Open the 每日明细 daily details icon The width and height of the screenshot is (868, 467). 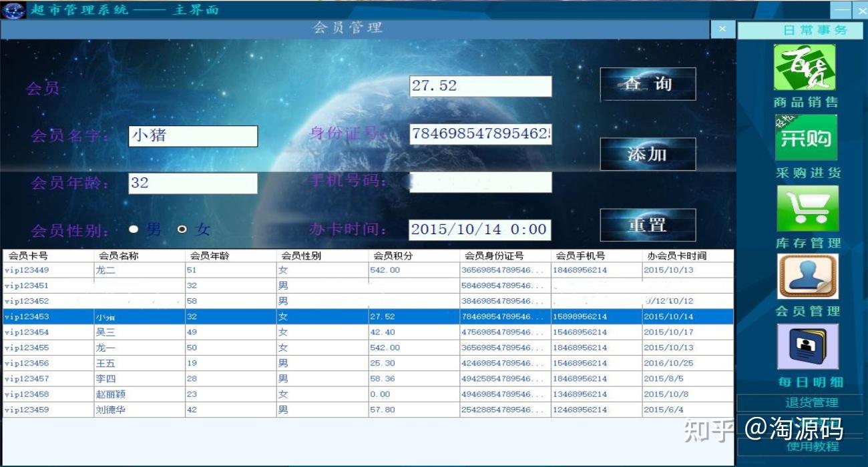click(x=808, y=347)
